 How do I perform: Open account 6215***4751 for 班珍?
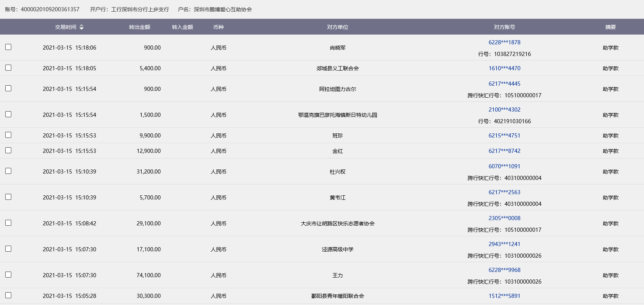pos(504,136)
